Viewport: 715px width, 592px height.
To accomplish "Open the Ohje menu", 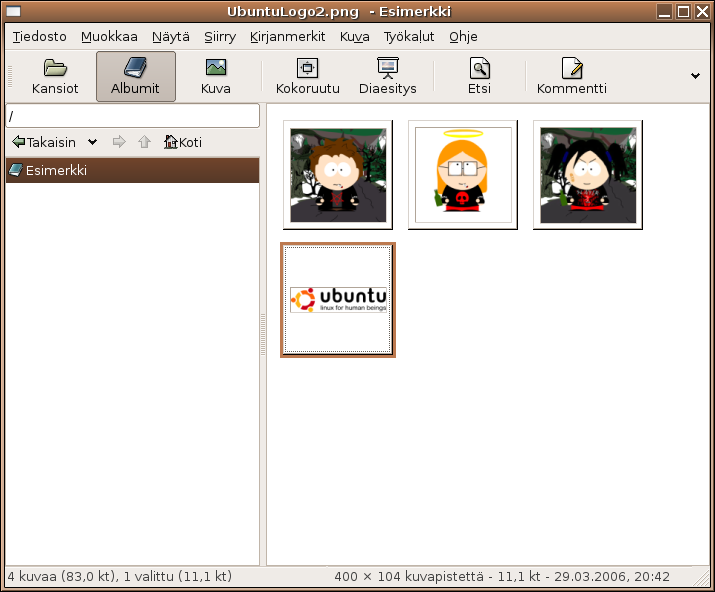I will 463,36.
